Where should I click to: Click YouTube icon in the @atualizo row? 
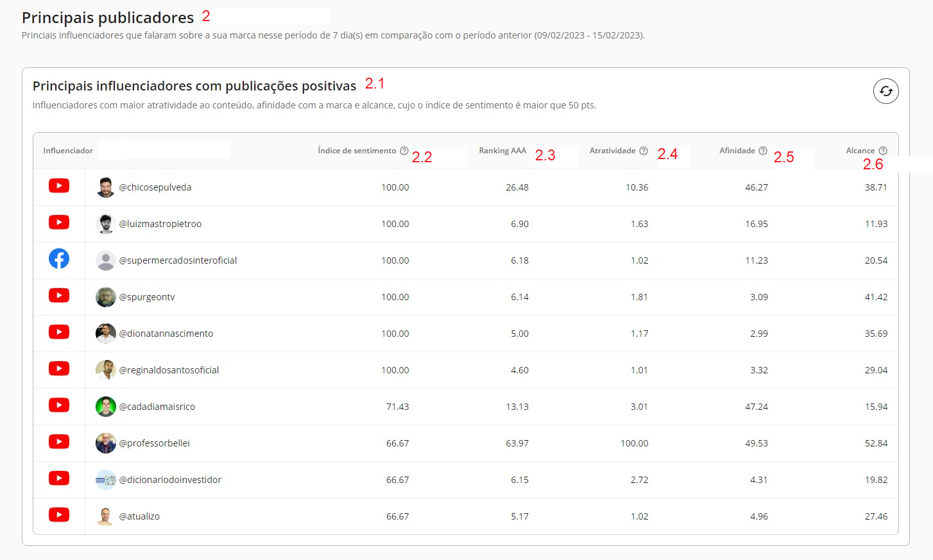coord(59,515)
